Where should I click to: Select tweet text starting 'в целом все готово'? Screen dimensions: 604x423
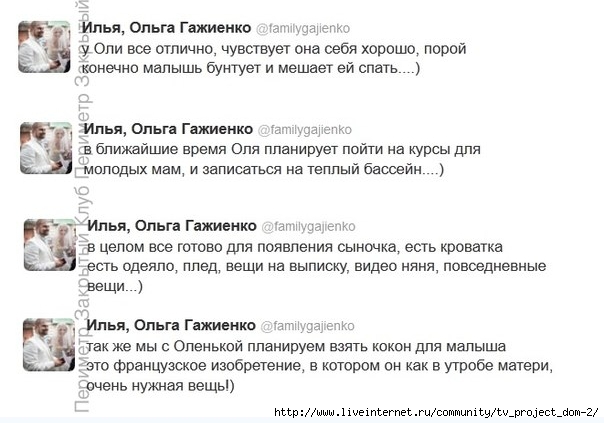(317, 266)
